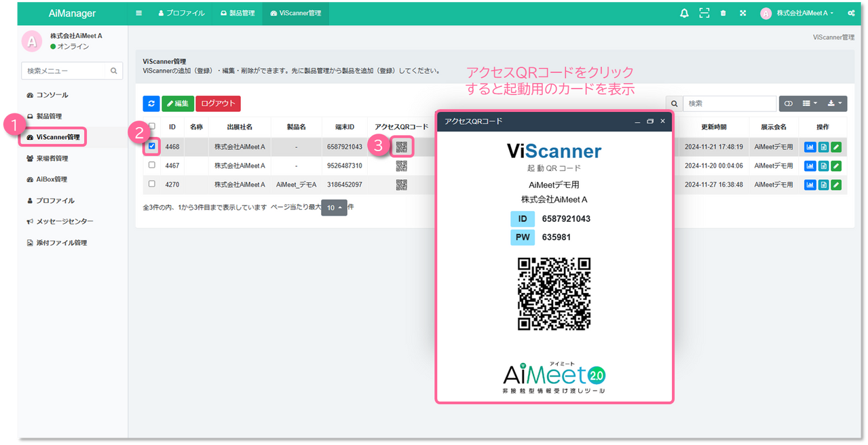Switch to the プロファイル tab in the top bar
Screen dimensions: 868x445
click(x=181, y=13)
